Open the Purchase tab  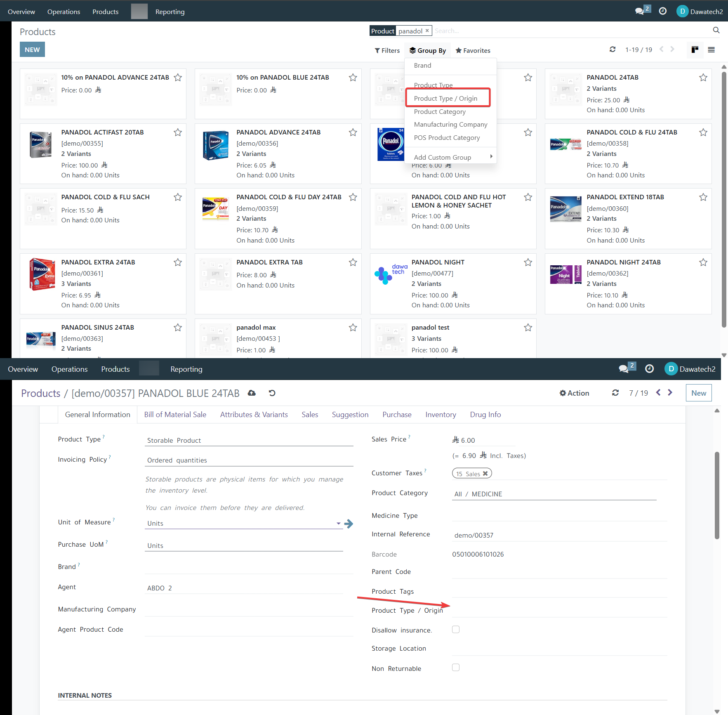tap(397, 415)
